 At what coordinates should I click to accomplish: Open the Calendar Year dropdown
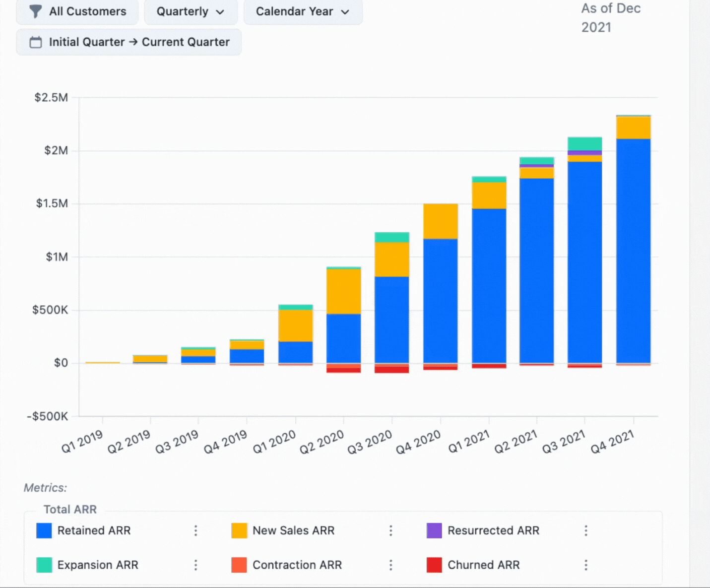pos(303,11)
